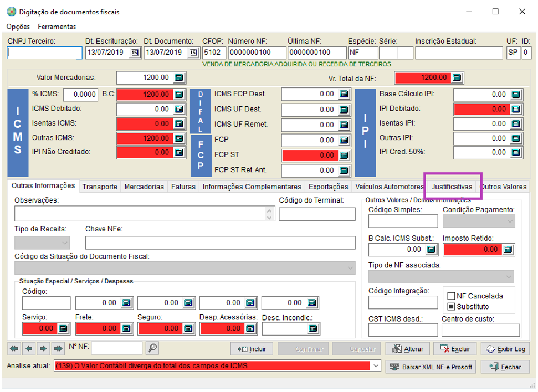Check the NF Cancelada checkbox
The width and height of the screenshot is (538, 392).
tap(451, 296)
